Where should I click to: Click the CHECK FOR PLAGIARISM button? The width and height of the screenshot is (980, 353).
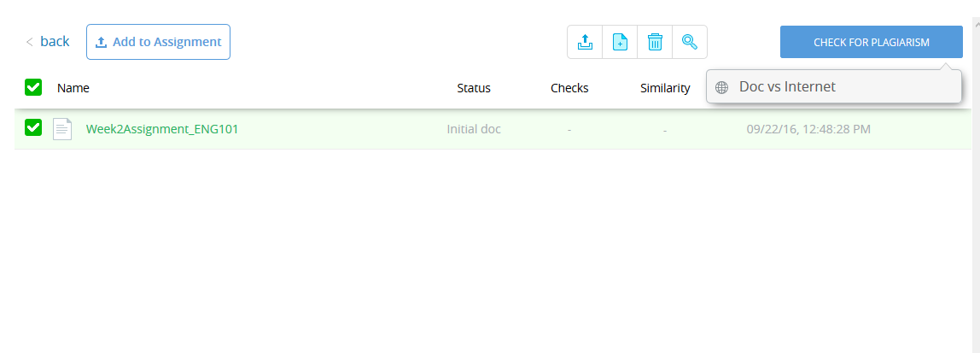(x=872, y=43)
